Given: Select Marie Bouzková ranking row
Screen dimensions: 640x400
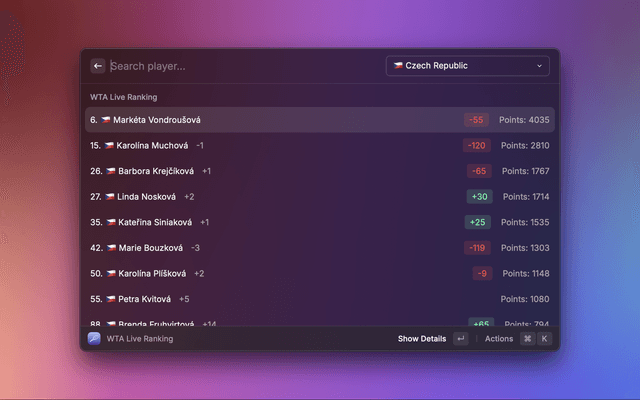Looking at the screenshot, I should tap(320, 248).
